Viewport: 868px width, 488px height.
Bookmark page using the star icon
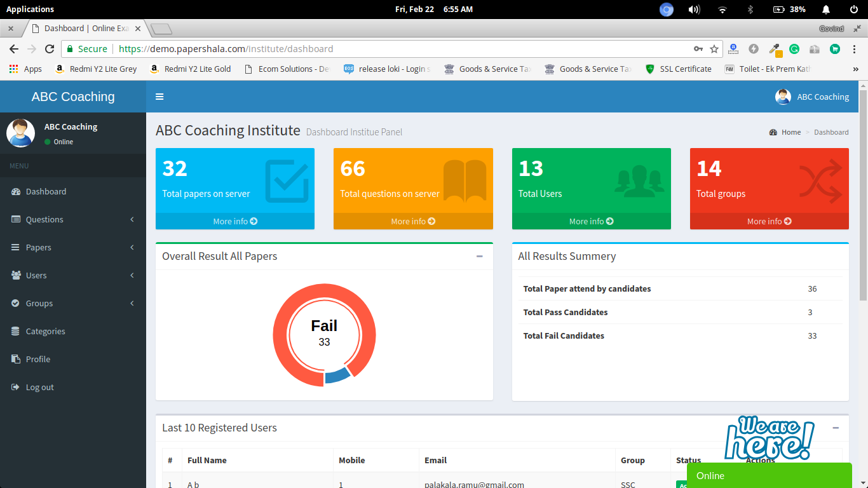714,49
